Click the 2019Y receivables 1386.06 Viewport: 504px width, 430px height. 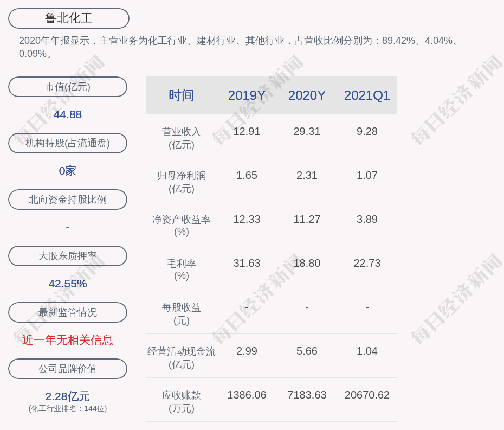[247, 395]
